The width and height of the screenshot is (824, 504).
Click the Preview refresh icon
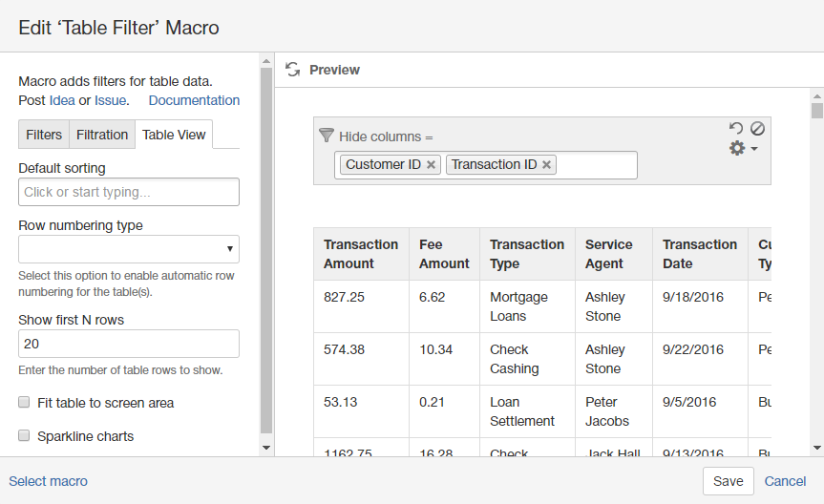293,70
